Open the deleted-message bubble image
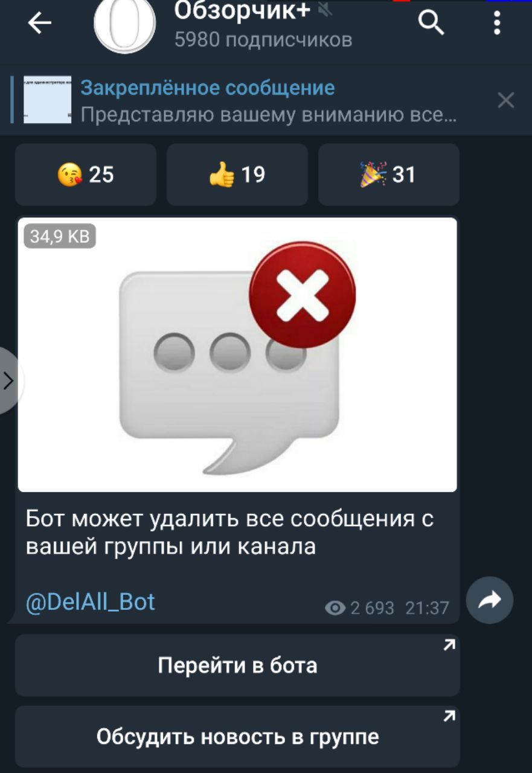Image resolution: width=532 pixels, height=773 pixels. tap(237, 354)
